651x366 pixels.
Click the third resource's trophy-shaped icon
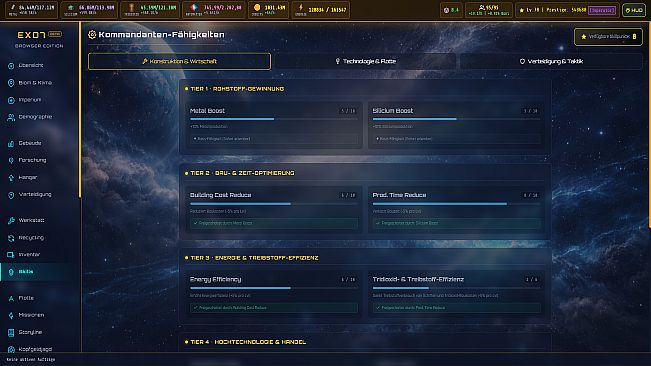(131, 7)
